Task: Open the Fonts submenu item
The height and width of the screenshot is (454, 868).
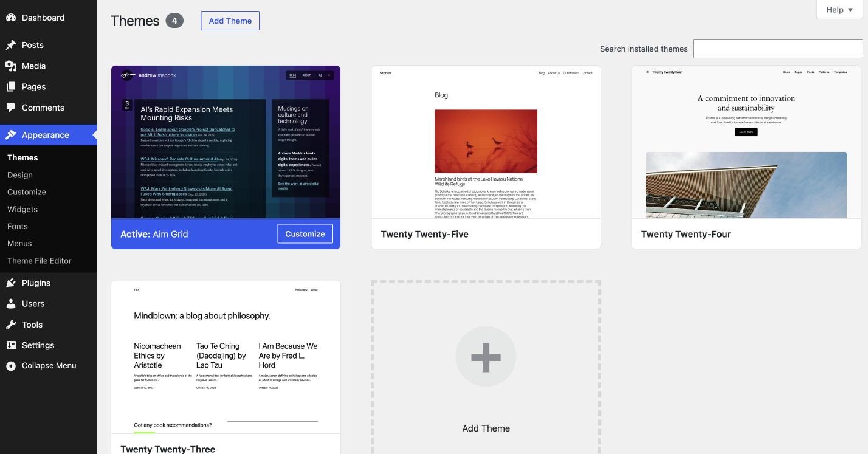Action: tap(18, 226)
